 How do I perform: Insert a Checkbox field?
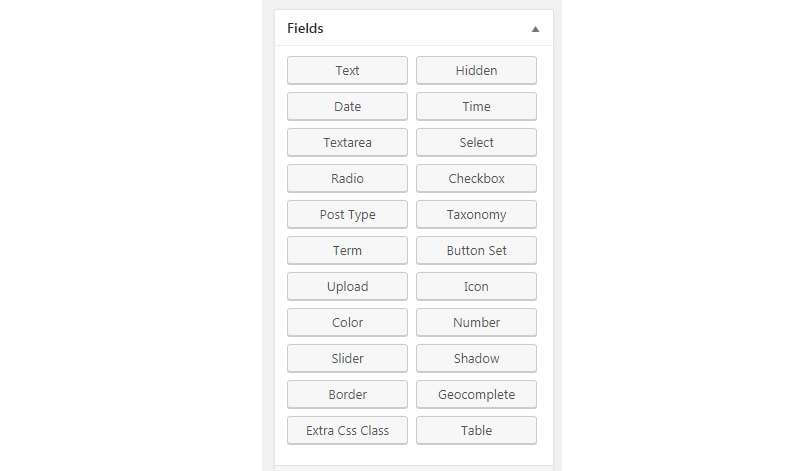476,178
